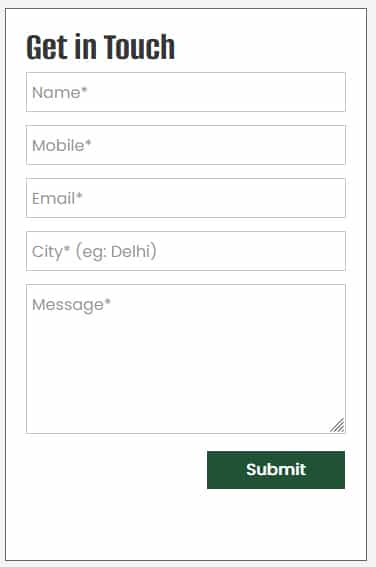The width and height of the screenshot is (376, 567).
Task: Activate the required Email field
Action: (x=186, y=198)
